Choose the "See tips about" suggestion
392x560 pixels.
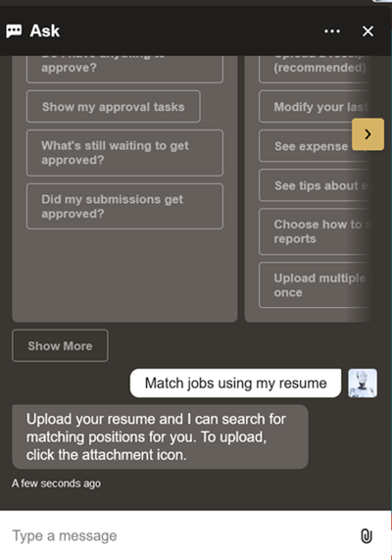click(316, 185)
